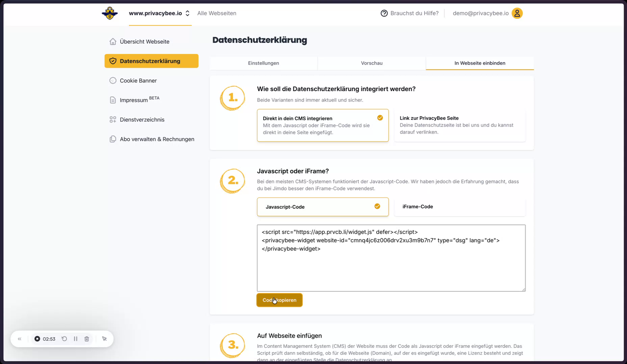Collapse the recording toolbar
The width and height of the screenshot is (627, 364).
[x=20, y=339]
